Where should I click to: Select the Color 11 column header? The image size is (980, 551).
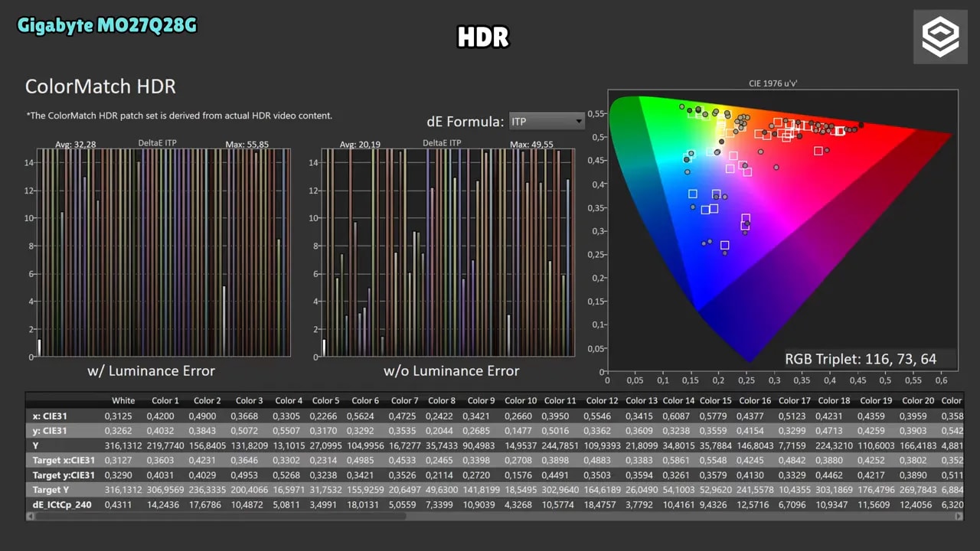[560, 400]
